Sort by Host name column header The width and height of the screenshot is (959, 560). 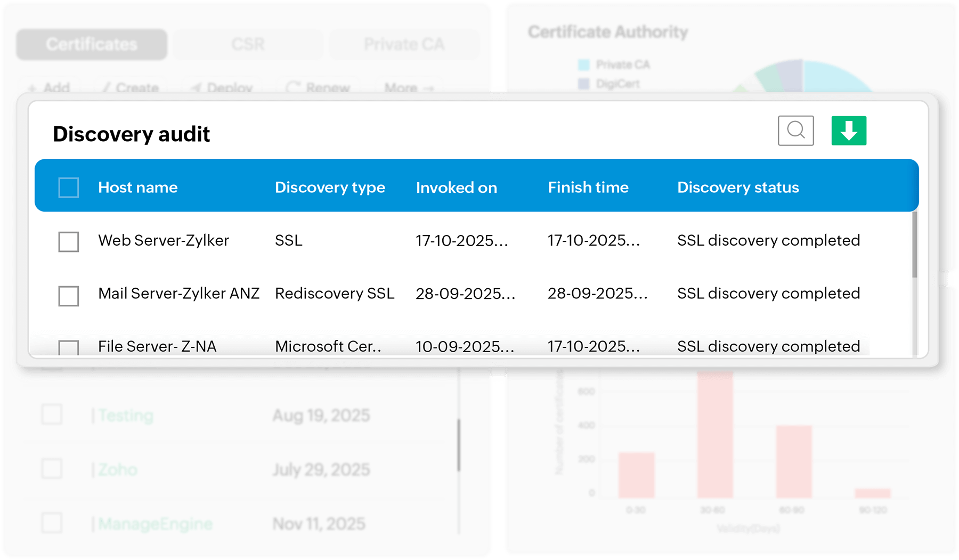(x=137, y=188)
